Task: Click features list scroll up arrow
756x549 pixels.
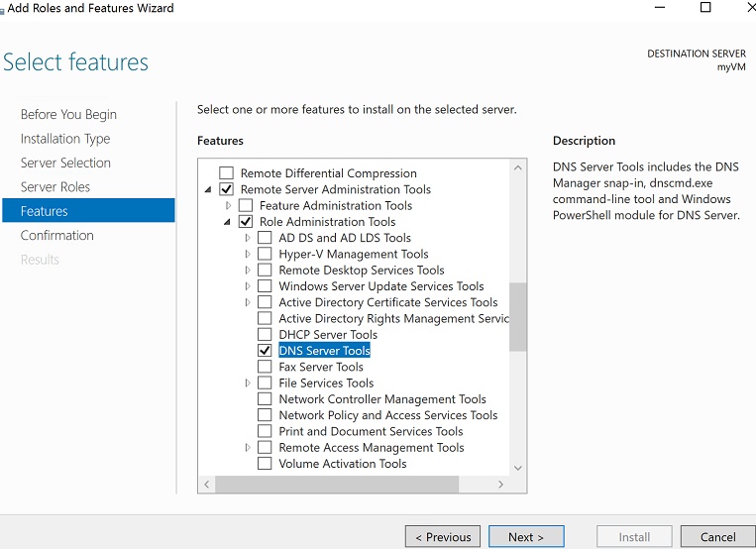Action: point(518,167)
